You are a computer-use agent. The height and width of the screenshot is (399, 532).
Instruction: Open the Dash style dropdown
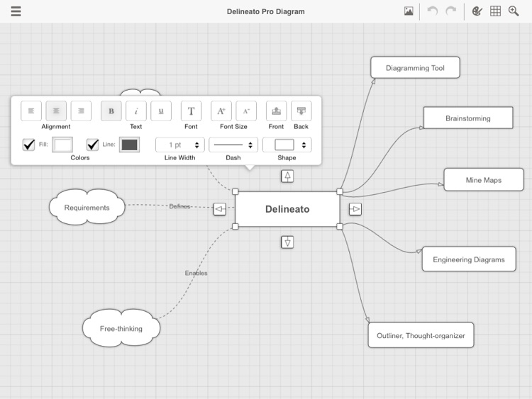[x=233, y=145]
